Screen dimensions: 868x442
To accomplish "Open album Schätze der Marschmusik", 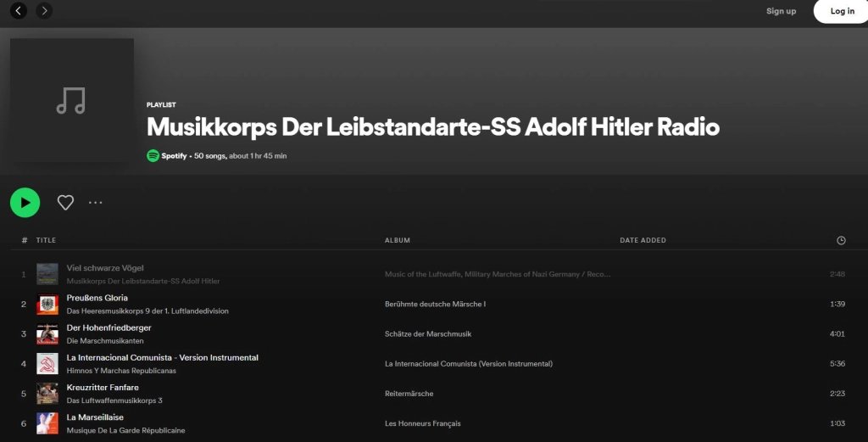I will [x=428, y=334].
